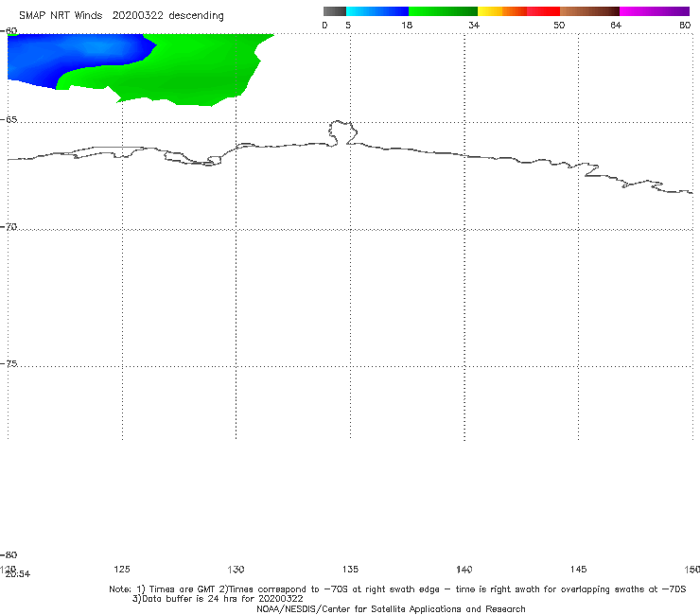Click the brown segment of the color bar

[589, 11]
